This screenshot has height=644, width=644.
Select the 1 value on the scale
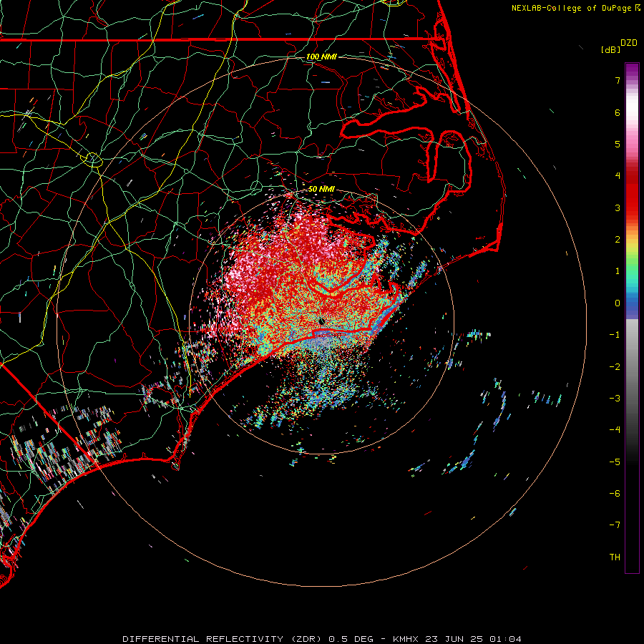tap(618, 271)
